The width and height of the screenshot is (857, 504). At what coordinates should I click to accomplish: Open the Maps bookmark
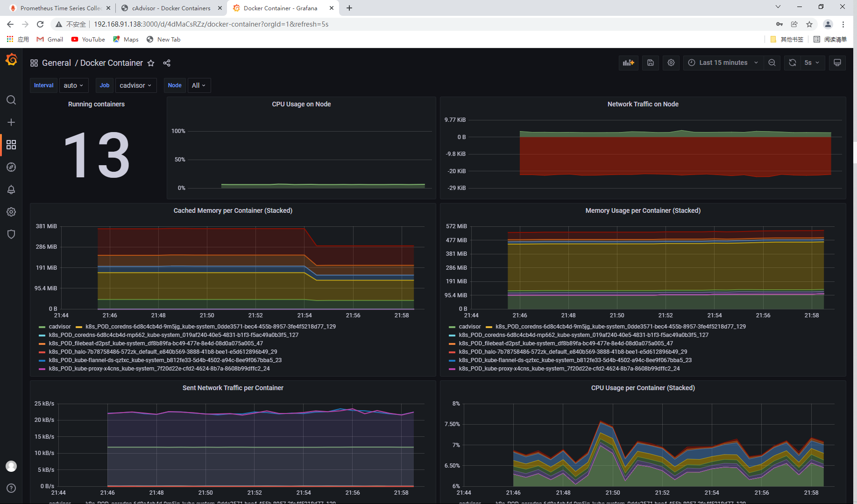[126, 40]
